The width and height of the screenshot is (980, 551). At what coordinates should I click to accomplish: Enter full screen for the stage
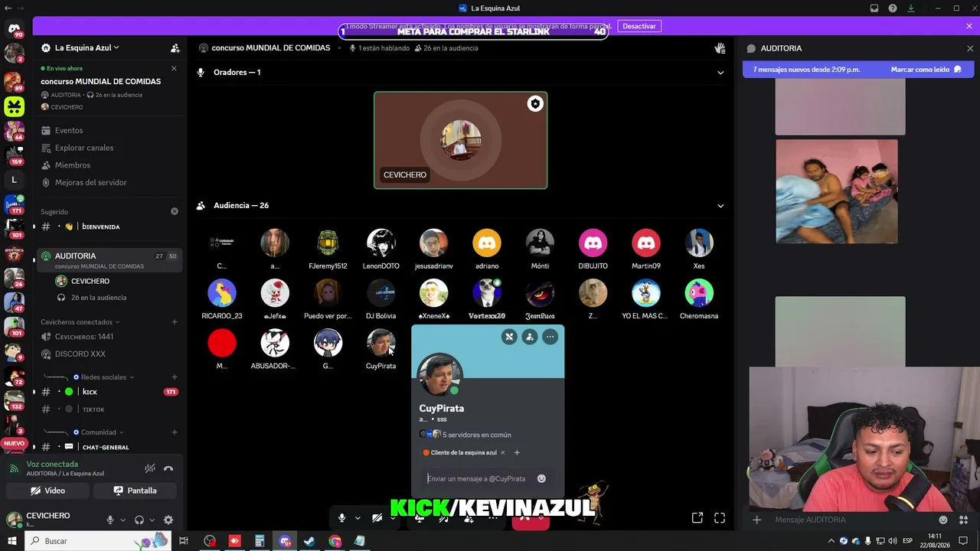pos(720,518)
